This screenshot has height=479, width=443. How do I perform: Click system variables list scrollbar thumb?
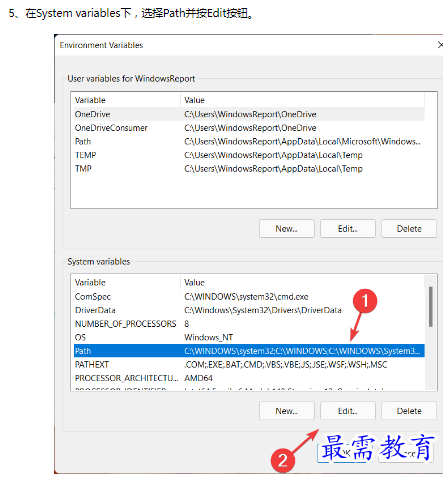[x=431, y=307]
